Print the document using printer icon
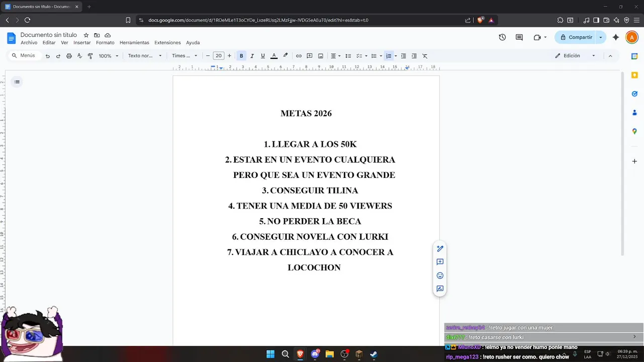Image resolution: width=644 pixels, height=362 pixels. 69,56
